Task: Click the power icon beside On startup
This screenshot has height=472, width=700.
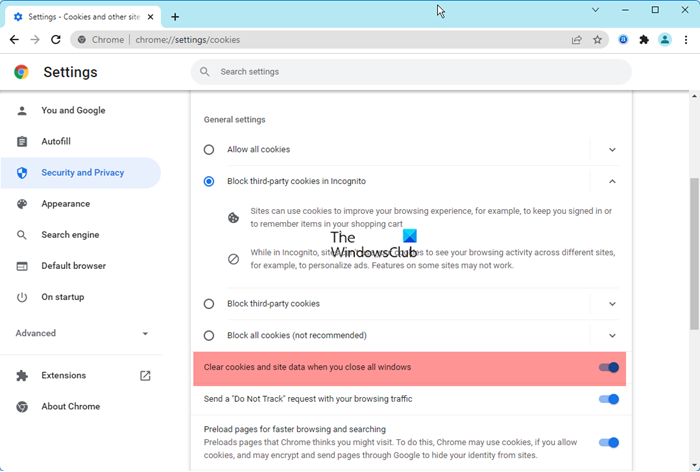Action: coord(21,297)
